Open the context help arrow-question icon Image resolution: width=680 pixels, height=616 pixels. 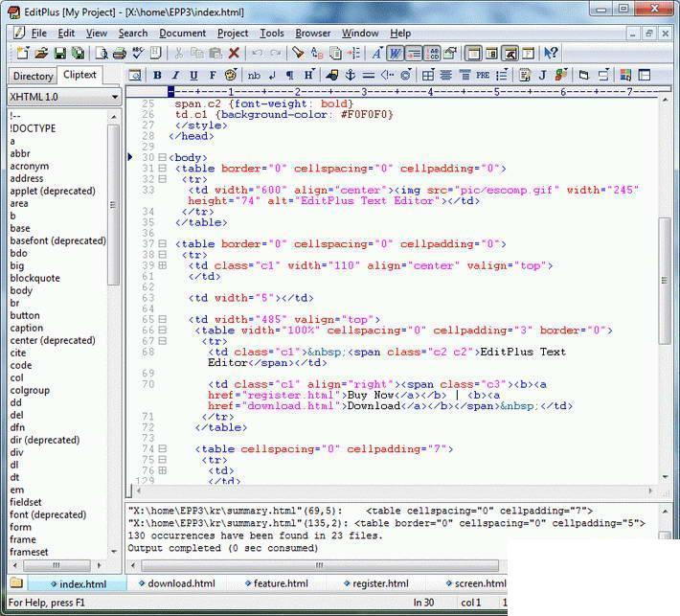point(552,53)
